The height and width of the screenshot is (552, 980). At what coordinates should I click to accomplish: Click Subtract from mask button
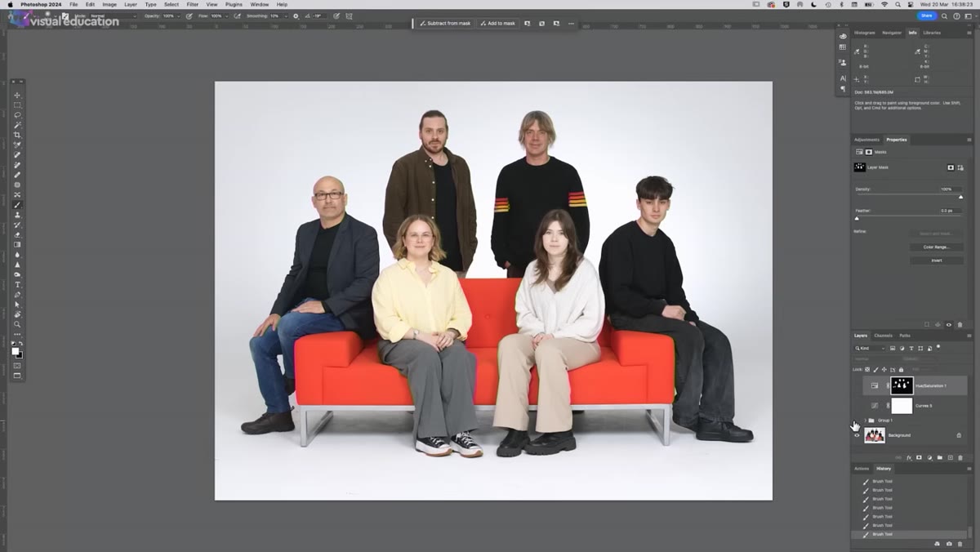click(445, 24)
